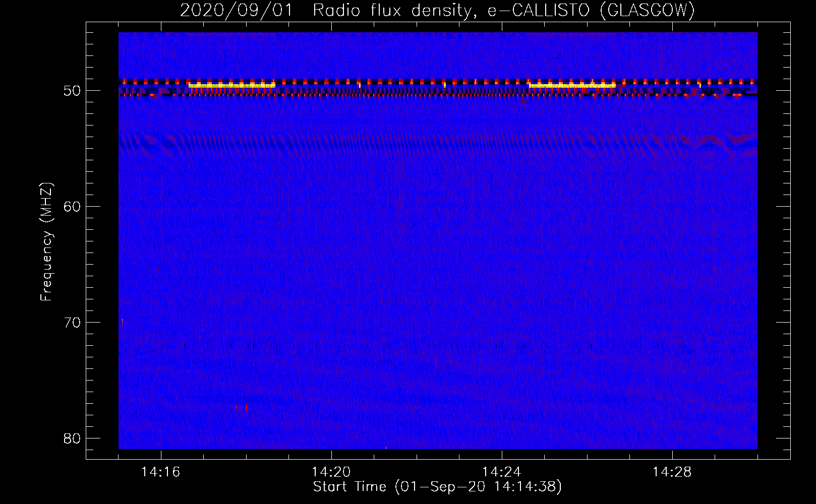816x504 pixels.
Task: Click the 14:28 time tick label
Action: click(672, 472)
